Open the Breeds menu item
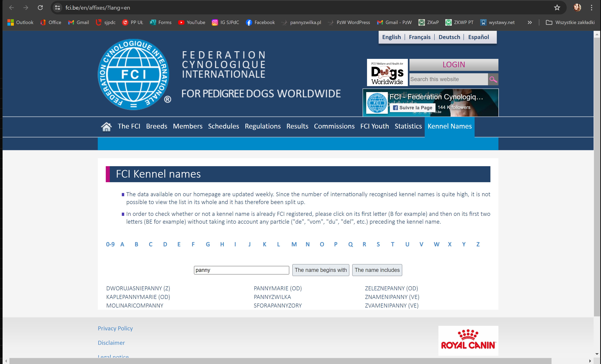 (157, 126)
